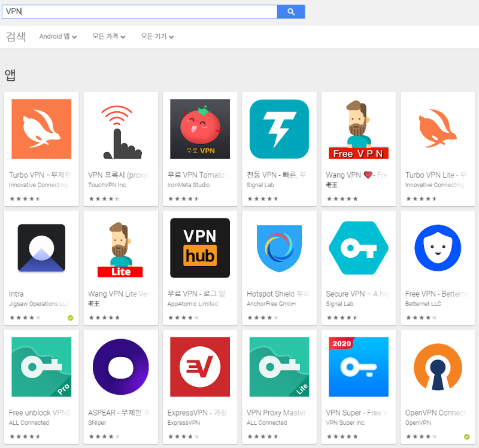Click the blue search magnifier button

tap(291, 11)
